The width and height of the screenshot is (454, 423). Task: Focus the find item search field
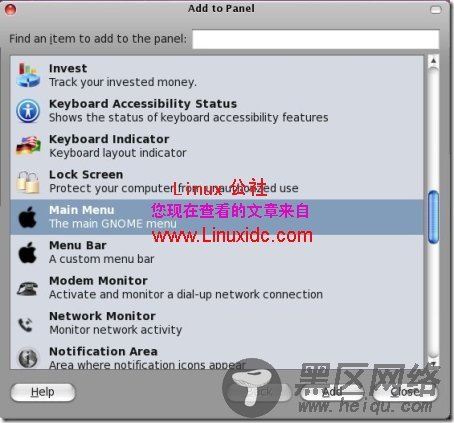pos(315,39)
